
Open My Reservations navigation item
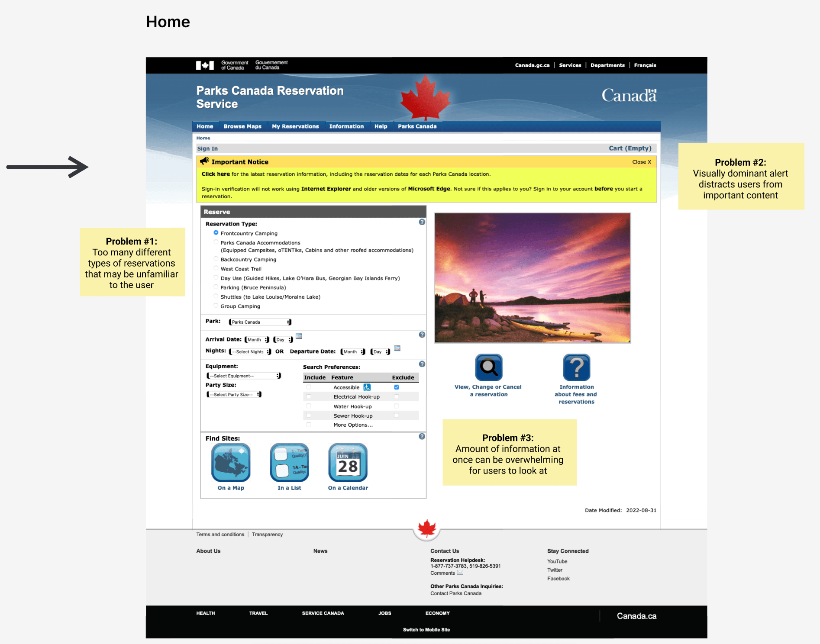[x=295, y=126]
